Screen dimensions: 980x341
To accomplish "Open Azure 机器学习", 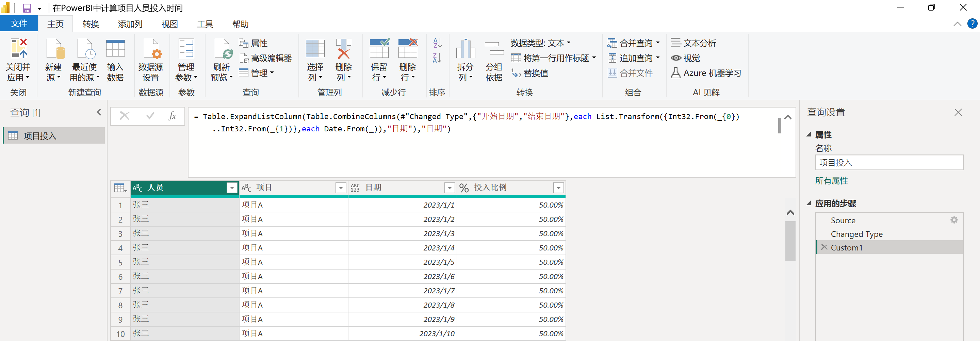I will tap(706, 73).
